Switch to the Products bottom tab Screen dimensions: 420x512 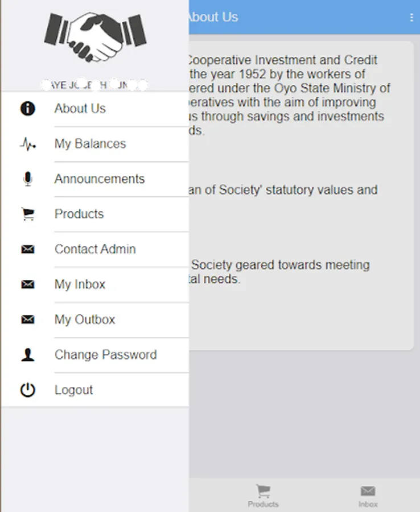263,496
